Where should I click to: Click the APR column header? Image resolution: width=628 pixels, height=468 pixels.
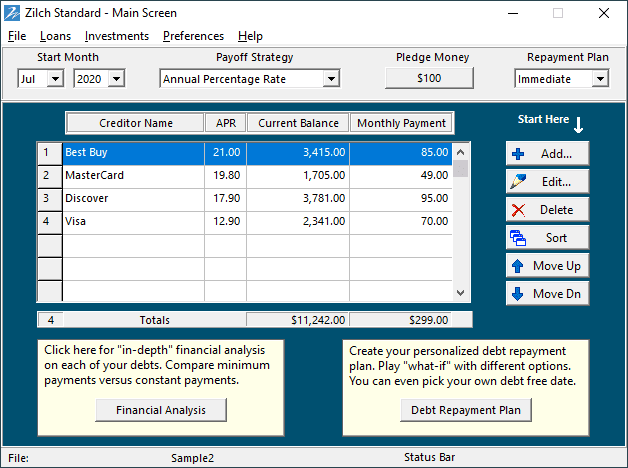[x=226, y=123]
